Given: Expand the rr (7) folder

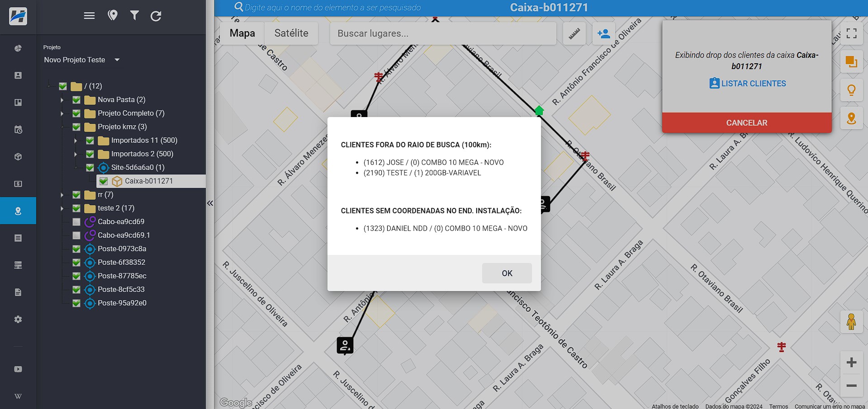Looking at the screenshot, I should point(62,195).
